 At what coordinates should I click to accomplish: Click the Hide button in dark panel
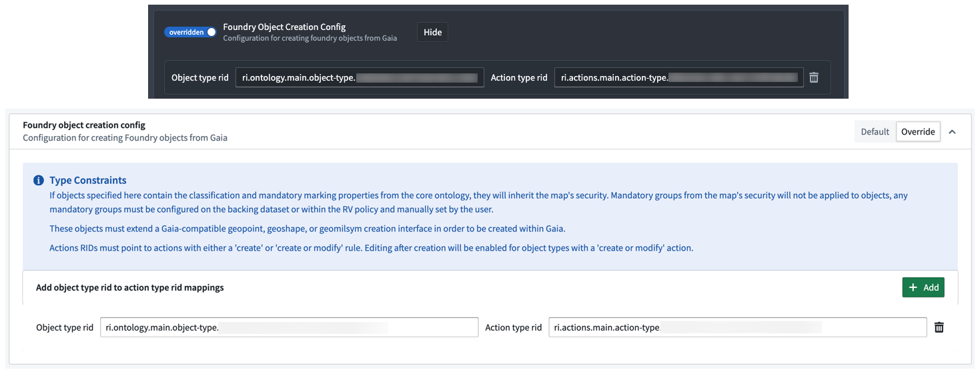click(x=433, y=32)
